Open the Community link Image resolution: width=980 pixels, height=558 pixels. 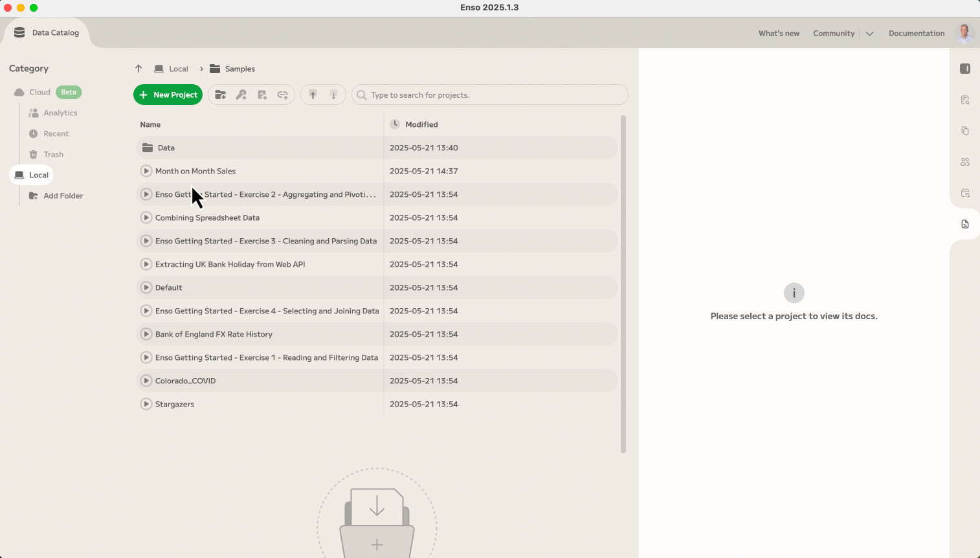pyautogui.click(x=834, y=33)
